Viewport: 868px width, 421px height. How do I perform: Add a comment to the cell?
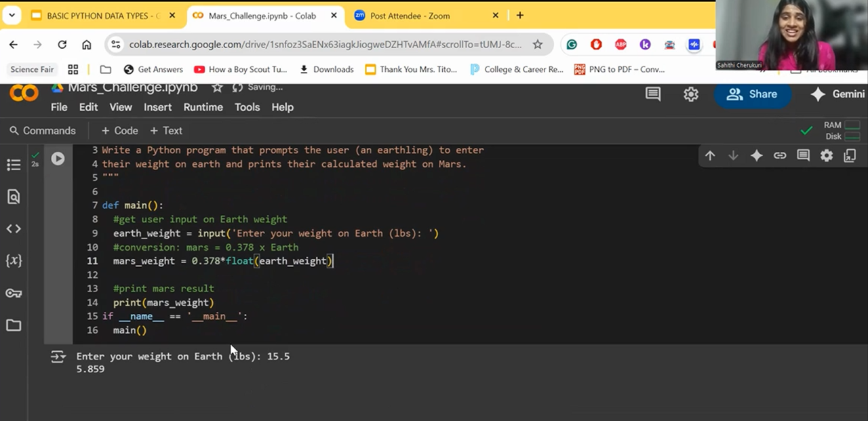[804, 156]
